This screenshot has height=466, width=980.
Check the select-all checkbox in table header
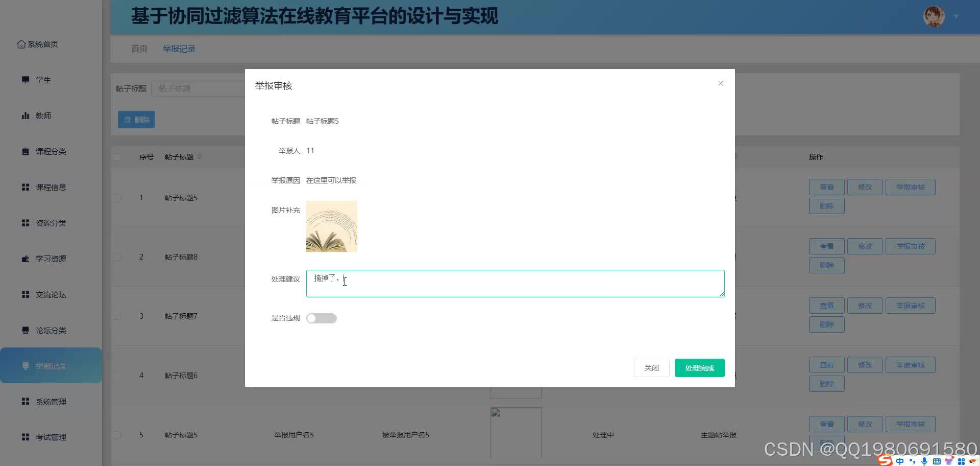pos(117,157)
